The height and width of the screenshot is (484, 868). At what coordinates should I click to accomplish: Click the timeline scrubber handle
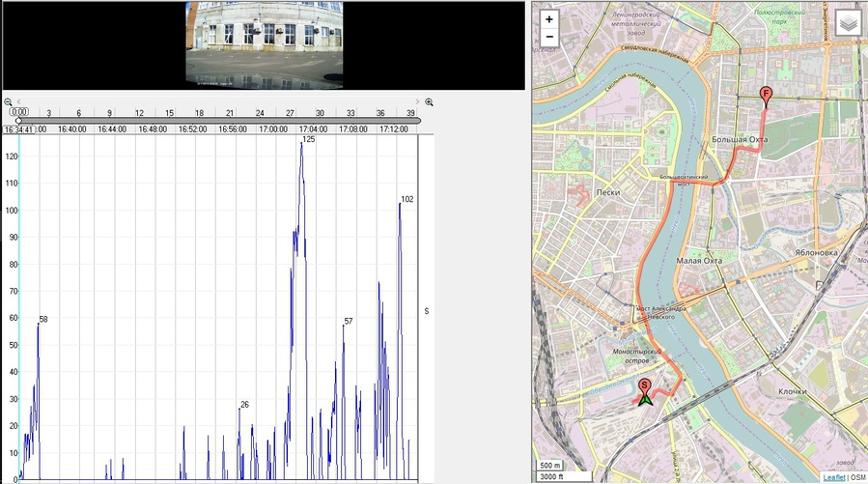click(18, 121)
